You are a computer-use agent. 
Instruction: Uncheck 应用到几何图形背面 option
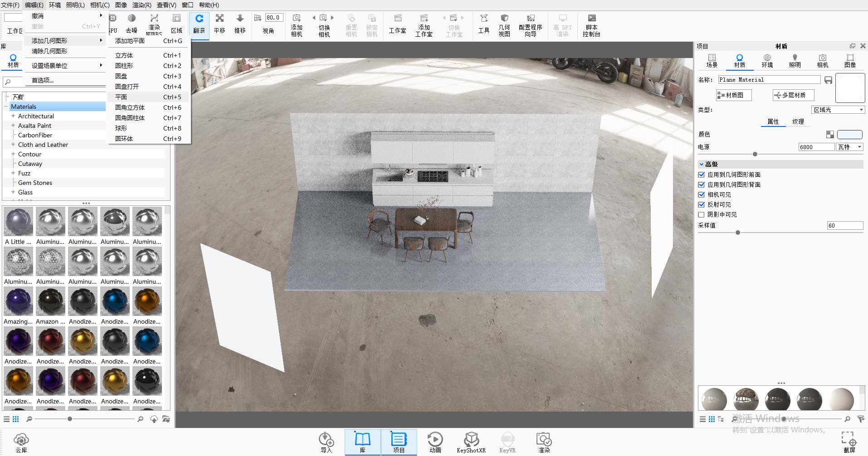[x=701, y=184]
